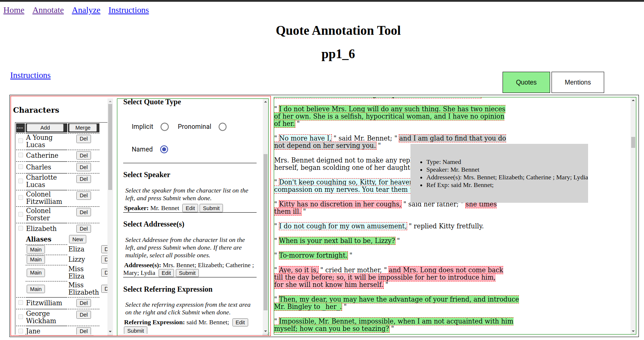The height and width of the screenshot is (340, 644).
Task: Tick the A Young Lucas checkbox
Action: pos(21,141)
